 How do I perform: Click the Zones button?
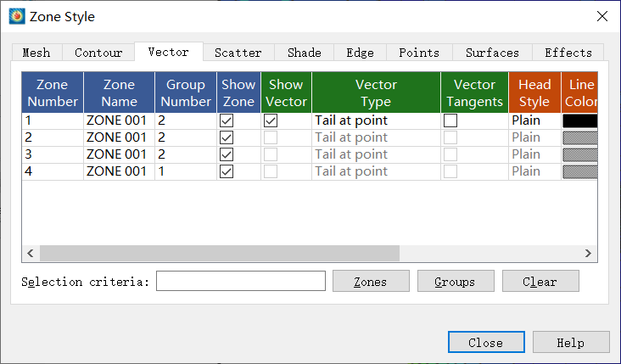tap(371, 281)
